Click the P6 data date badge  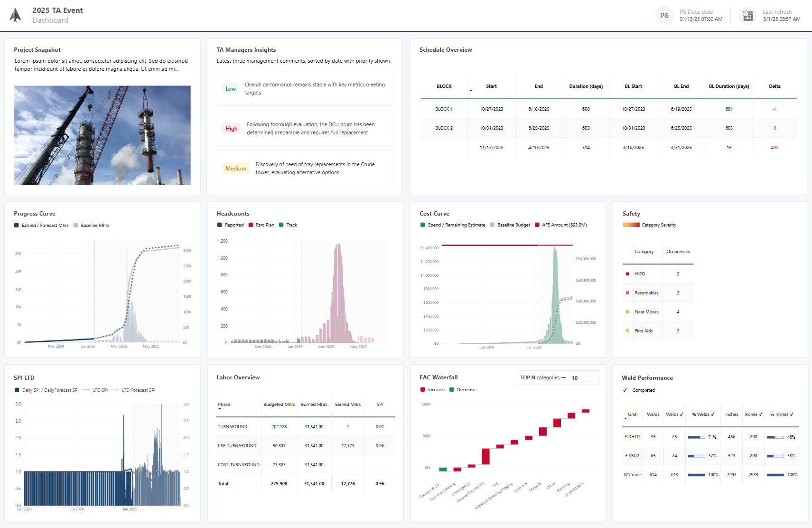pyautogui.click(x=664, y=16)
